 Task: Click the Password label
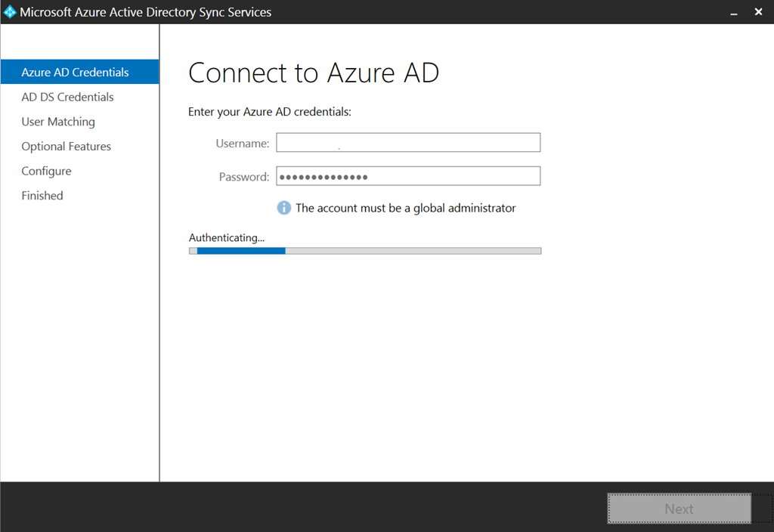pyautogui.click(x=243, y=177)
